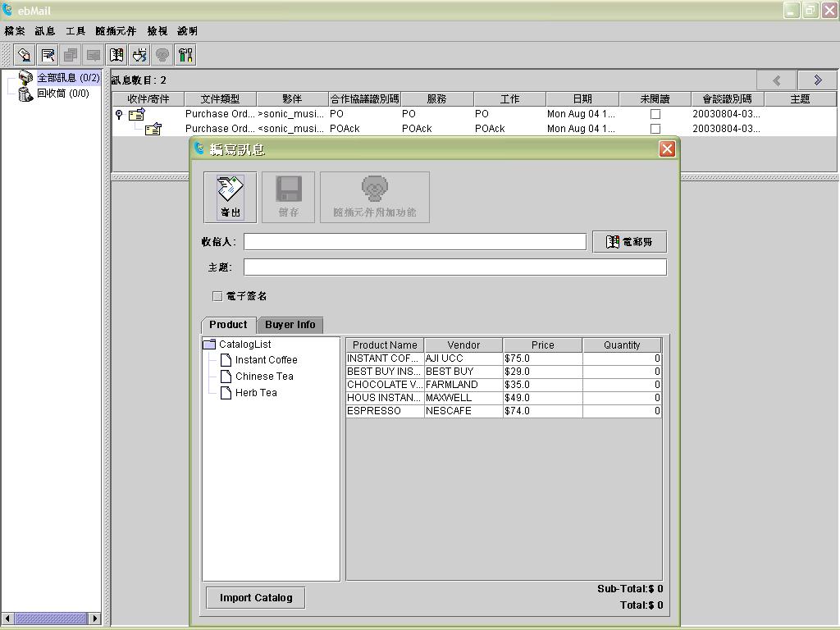The image size is (840, 630).
Task: Open the Plug-in (隨插元件) menu
Action: pos(116,31)
